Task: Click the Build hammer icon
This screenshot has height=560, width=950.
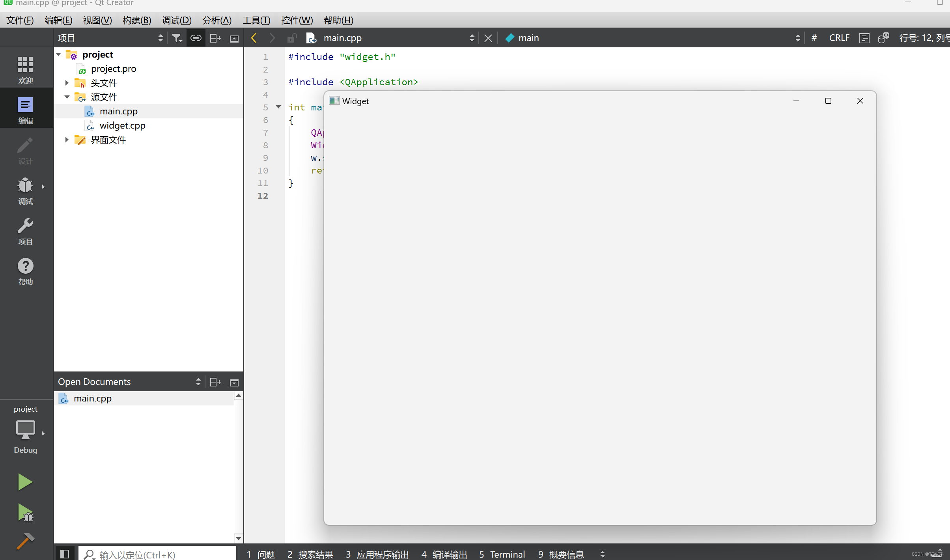Action: pos(25,541)
